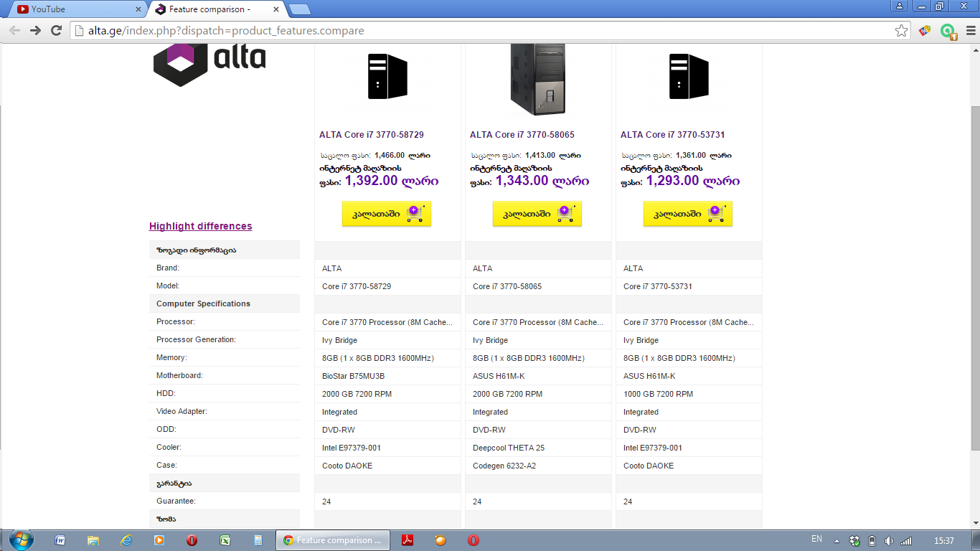Add the 1,343.00 computer to cart
The height and width of the screenshot is (551, 980).
tap(537, 214)
